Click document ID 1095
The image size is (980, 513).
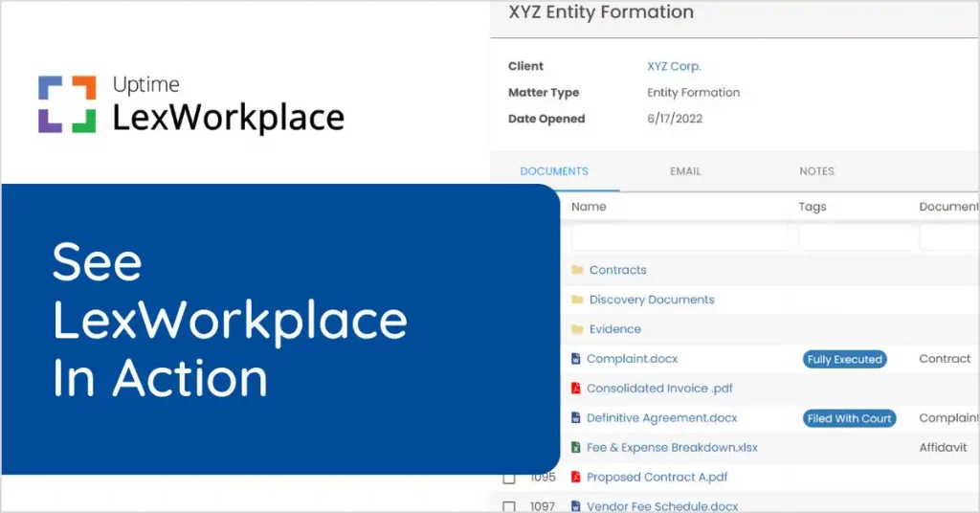pos(543,478)
